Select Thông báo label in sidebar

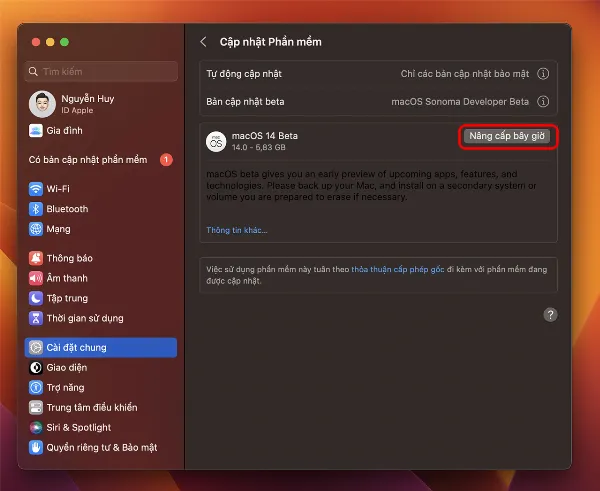pyautogui.click(x=70, y=258)
